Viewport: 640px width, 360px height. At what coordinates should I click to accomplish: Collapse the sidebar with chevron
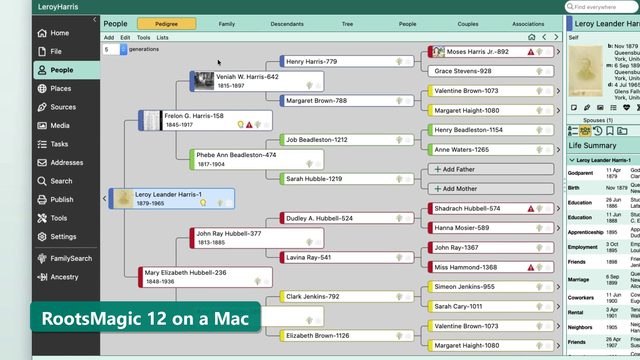(x=95, y=20)
